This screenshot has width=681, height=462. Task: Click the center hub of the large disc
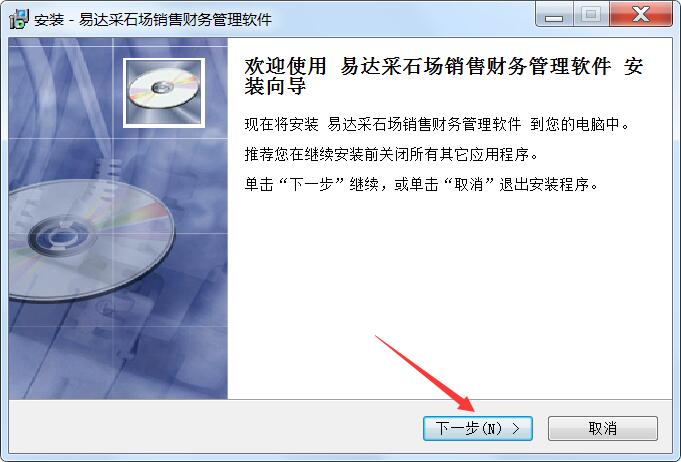point(60,237)
